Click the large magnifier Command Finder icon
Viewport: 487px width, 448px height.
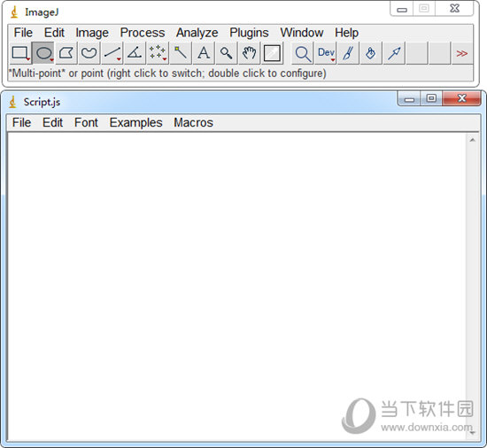pos(303,53)
